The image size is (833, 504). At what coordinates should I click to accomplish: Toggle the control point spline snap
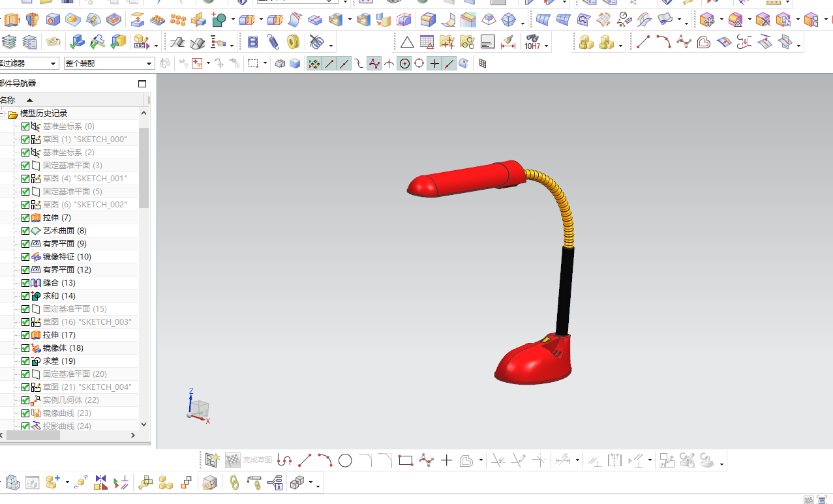pyautogui.click(x=374, y=63)
